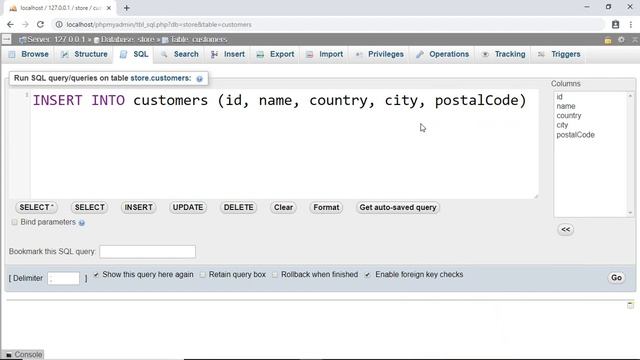Clear the SQL query box

(283, 207)
